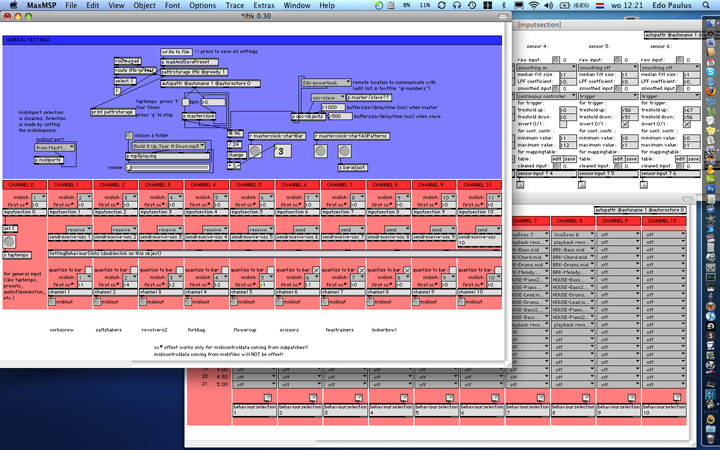Open Dreamweaver from the Dock

[x=711, y=179]
